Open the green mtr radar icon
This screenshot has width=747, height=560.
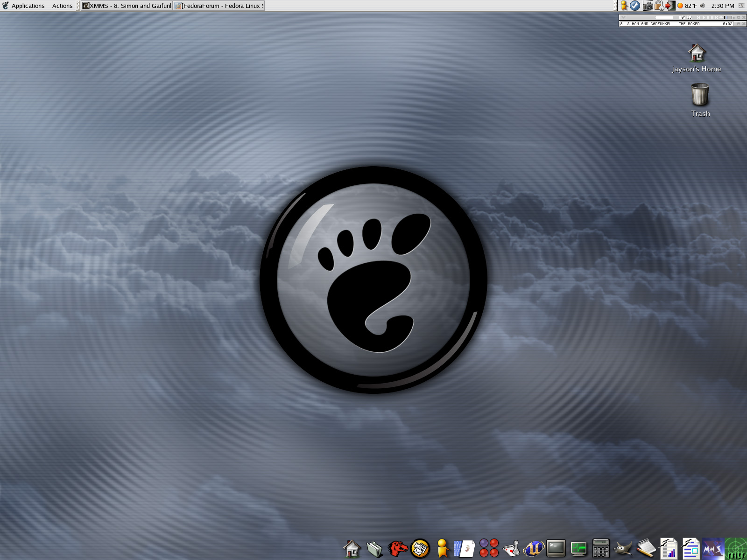click(736, 549)
